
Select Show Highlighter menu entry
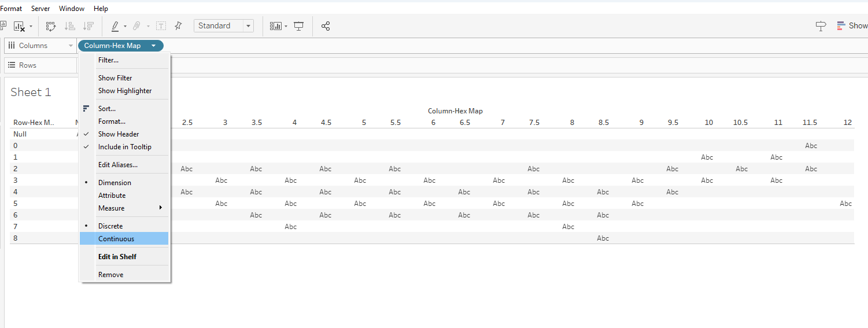pyautogui.click(x=124, y=91)
